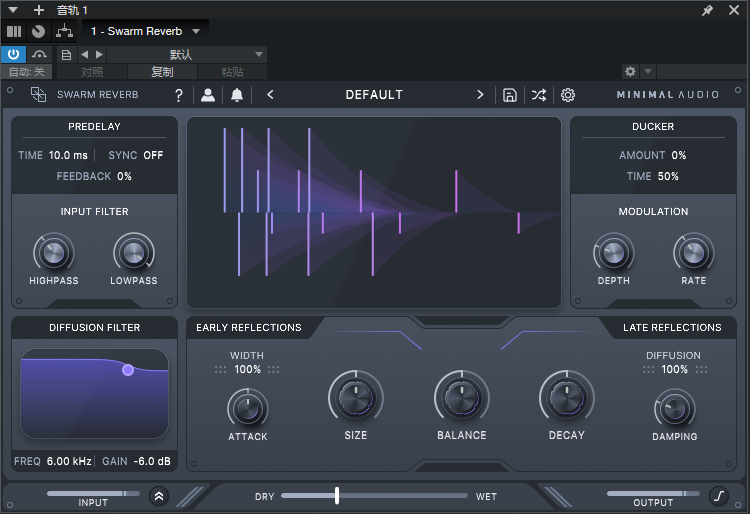
Task: Click the MINIMAL AUDIO logo
Action: coord(668,95)
